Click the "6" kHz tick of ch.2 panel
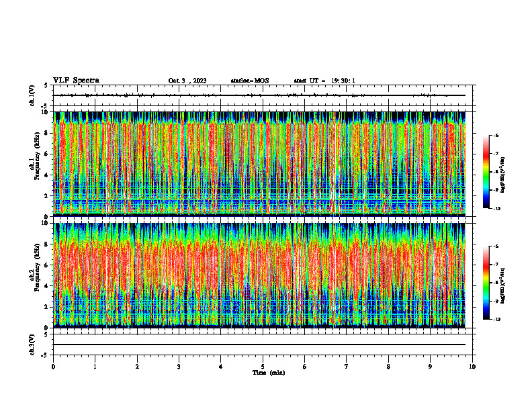Image resolution: width=532 pixels, height=411 pixels. click(46, 265)
